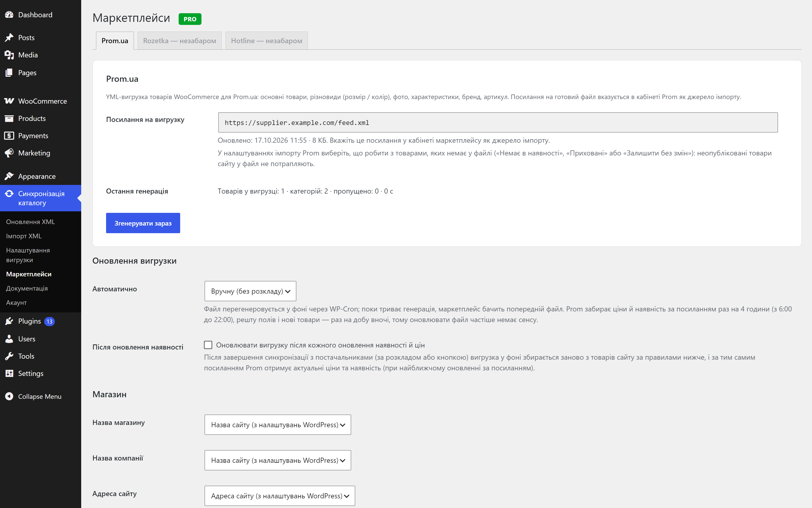812x508 pixels.
Task: Click the Dashboard gauge icon
Action: [x=9, y=15]
